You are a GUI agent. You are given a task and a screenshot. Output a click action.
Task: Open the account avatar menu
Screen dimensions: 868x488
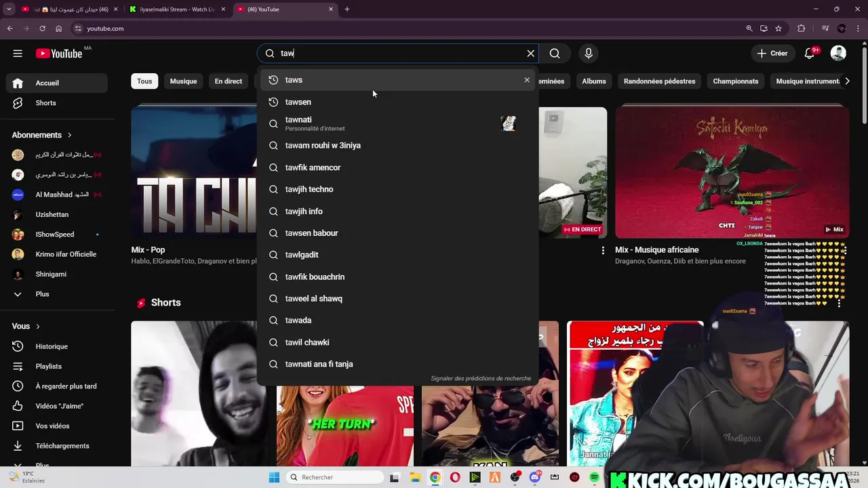pyautogui.click(x=838, y=54)
